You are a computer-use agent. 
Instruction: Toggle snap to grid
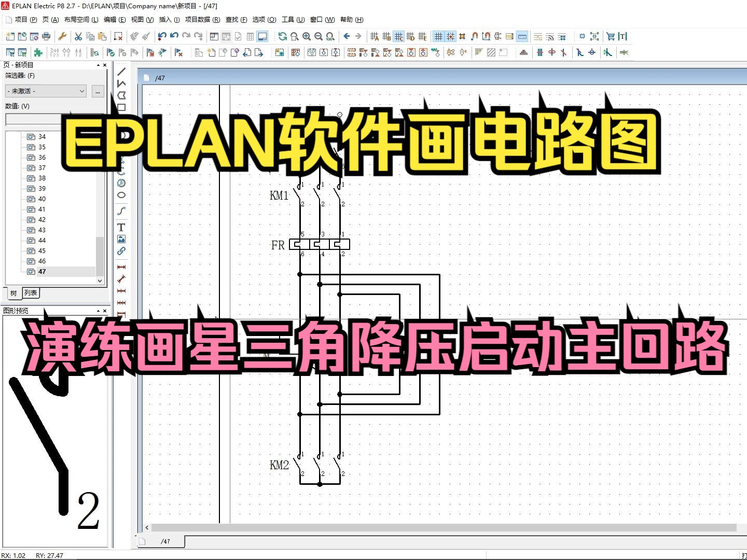coord(450,36)
